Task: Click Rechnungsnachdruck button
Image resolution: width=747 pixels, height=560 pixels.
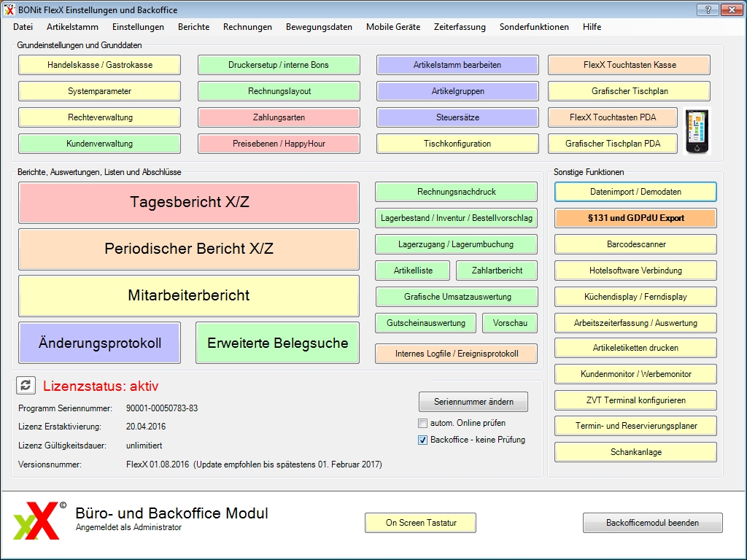Action: [457, 192]
